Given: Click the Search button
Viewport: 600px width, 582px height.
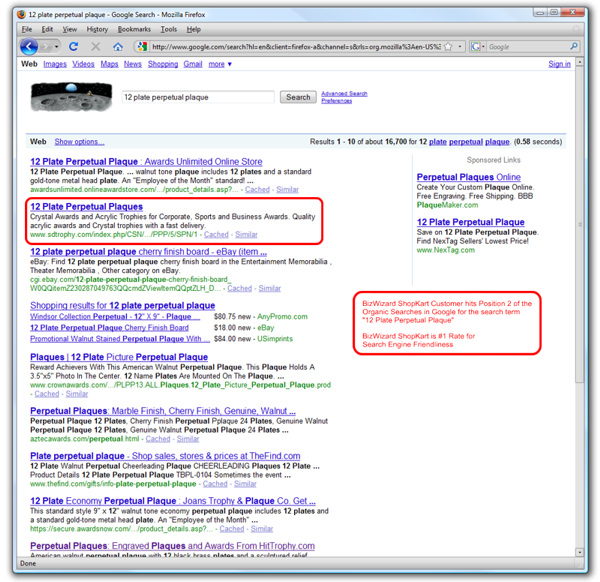Looking at the screenshot, I should tap(298, 97).
